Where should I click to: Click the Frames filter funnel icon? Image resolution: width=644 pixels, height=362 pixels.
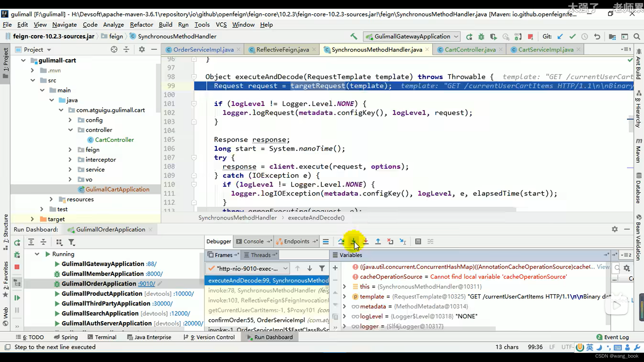[322, 268]
